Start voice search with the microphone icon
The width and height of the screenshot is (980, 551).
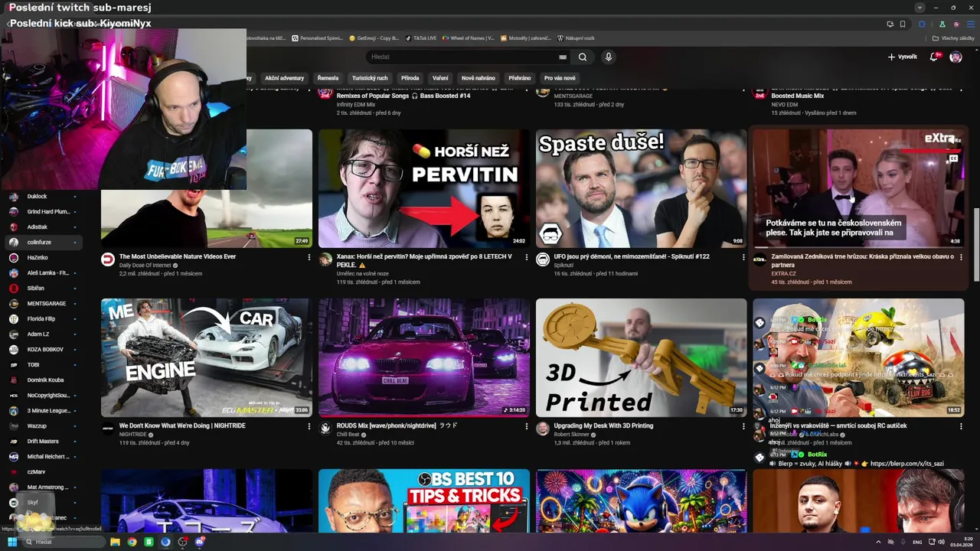point(609,57)
